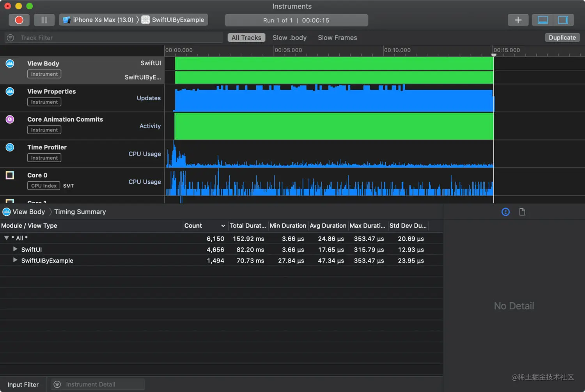585x392 pixels.
Task: Click the 82.20 ms total duration cell
Action: (x=250, y=250)
